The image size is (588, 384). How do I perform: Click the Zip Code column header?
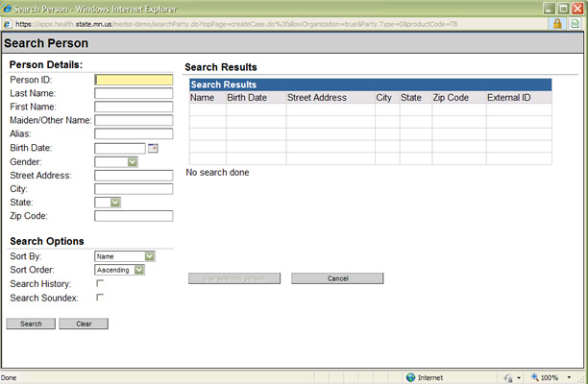(x=451, y=97)
